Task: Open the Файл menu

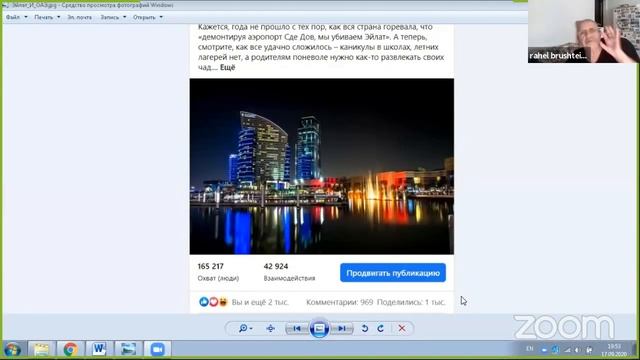Action: (x=16, y=17)
